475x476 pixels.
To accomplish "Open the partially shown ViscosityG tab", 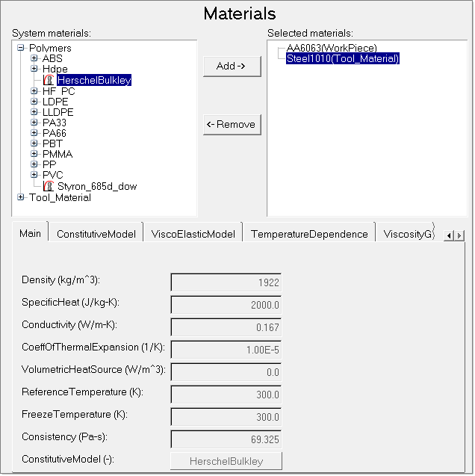I will 406,234.
